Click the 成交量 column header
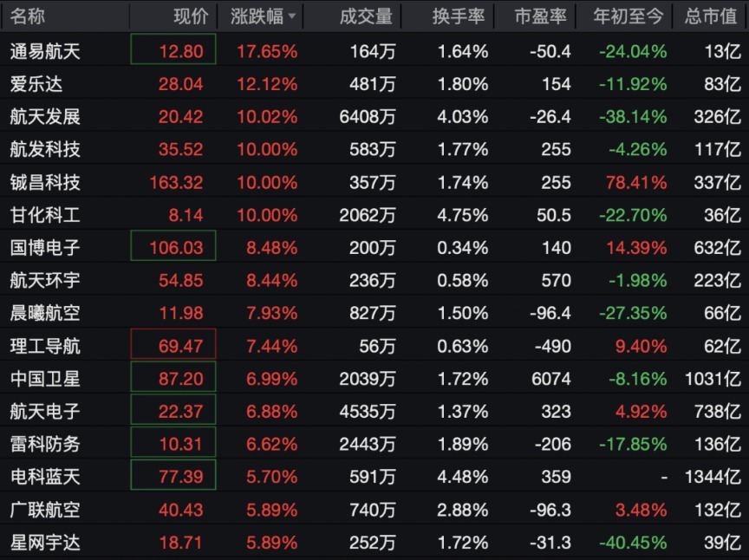 366,16
